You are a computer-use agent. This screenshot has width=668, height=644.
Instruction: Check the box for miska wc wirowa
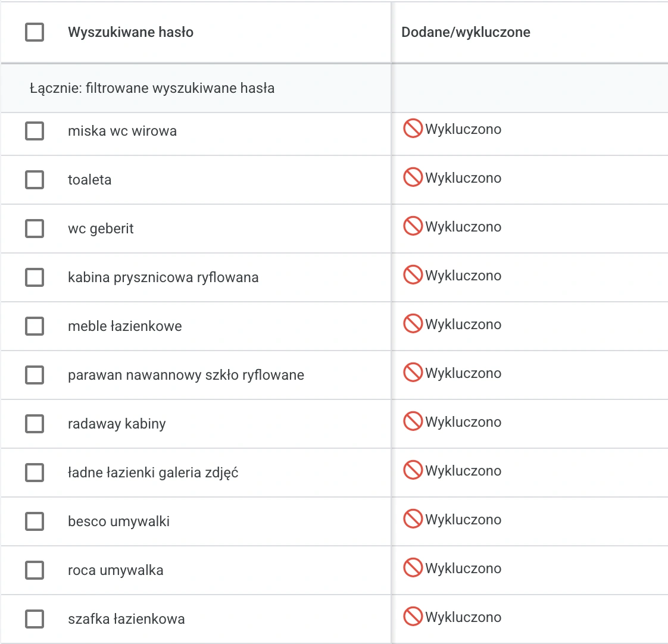pyautogui.click(x=35, y=131)
